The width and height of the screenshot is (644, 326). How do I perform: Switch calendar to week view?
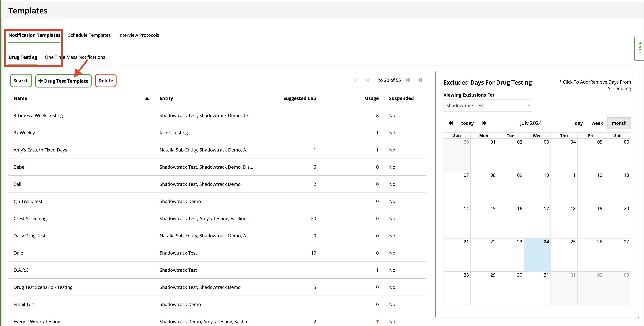click(597, 123)
